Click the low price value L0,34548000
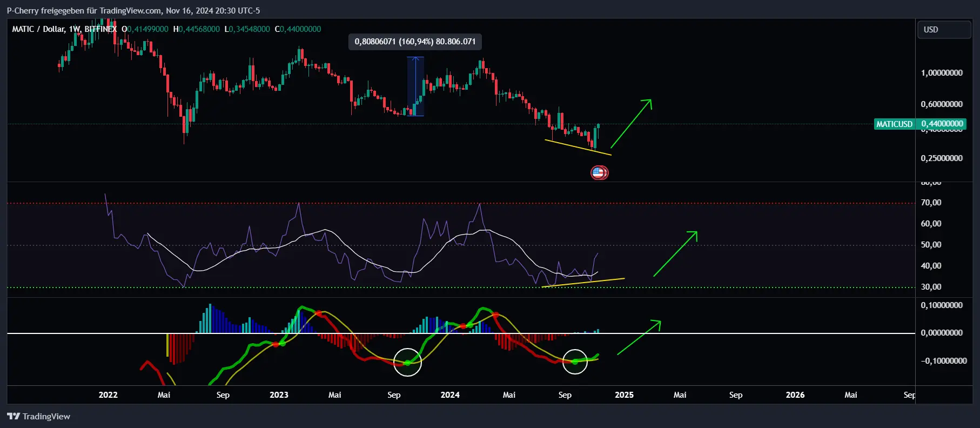Screen dimensions: 980x428 247,29
